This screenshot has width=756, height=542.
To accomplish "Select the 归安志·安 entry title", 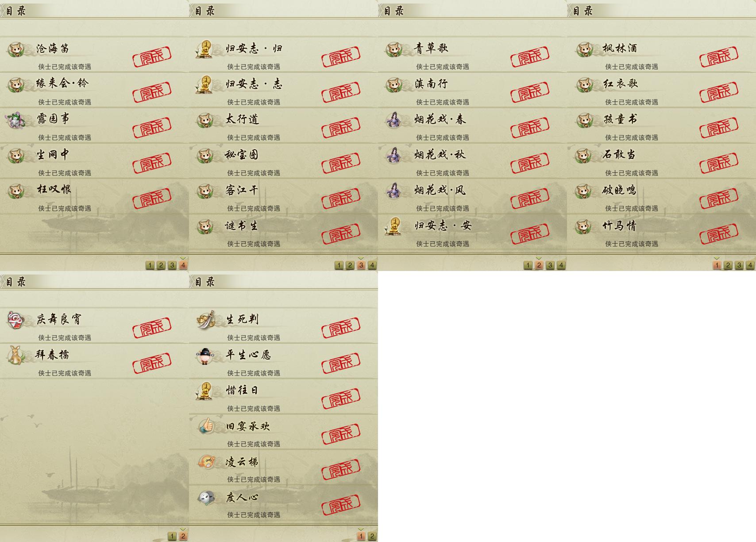I will (x=443, y=226).
